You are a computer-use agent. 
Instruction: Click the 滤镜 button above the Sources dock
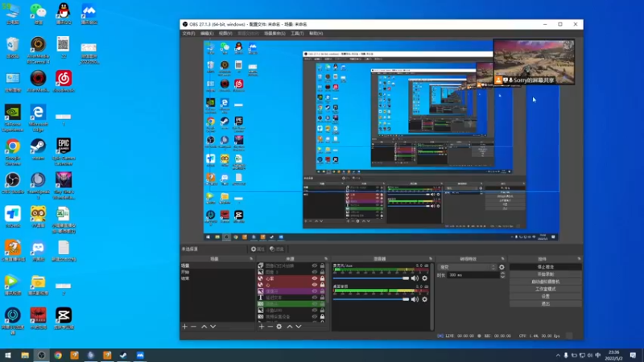[x=277, y=249]
